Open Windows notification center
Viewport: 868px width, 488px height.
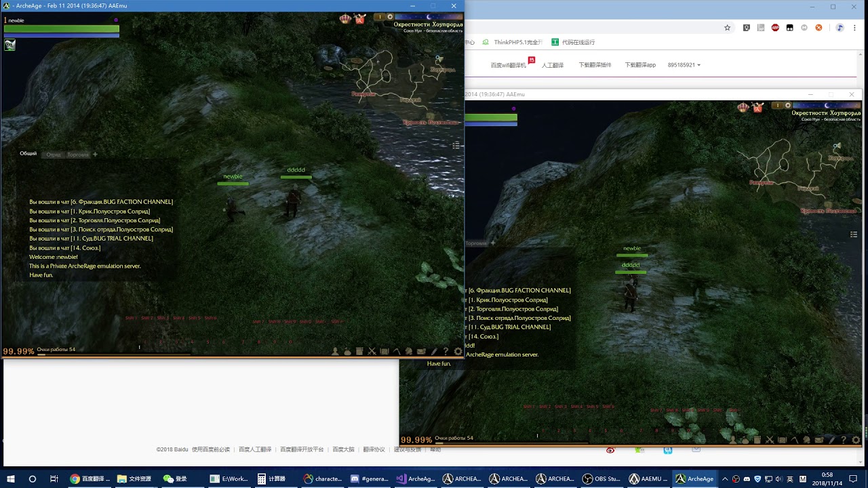(854, 479)
